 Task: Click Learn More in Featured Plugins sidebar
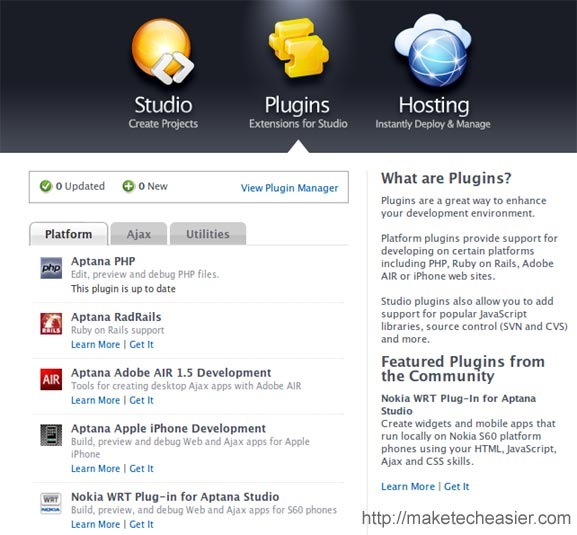click(x=408, y=486)
